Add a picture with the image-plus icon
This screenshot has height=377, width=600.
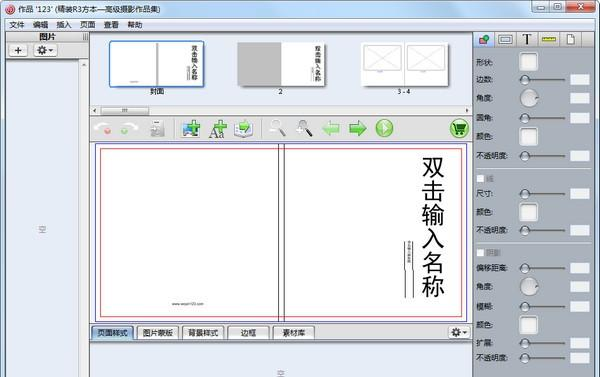point(191,129)
